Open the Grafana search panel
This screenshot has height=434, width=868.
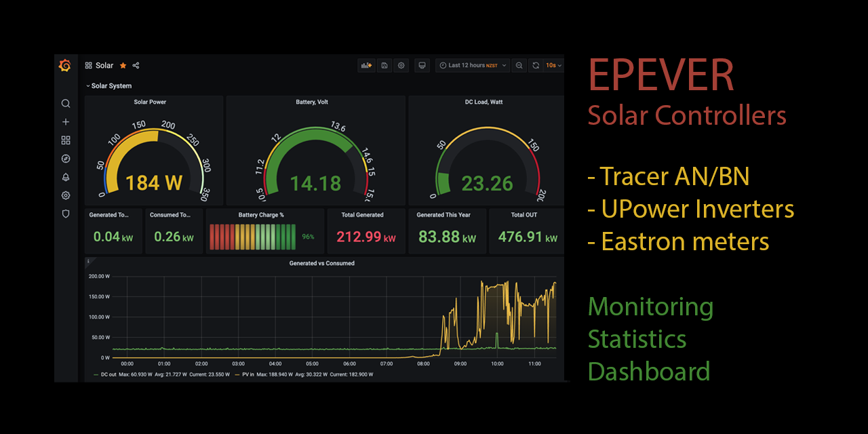65,103
